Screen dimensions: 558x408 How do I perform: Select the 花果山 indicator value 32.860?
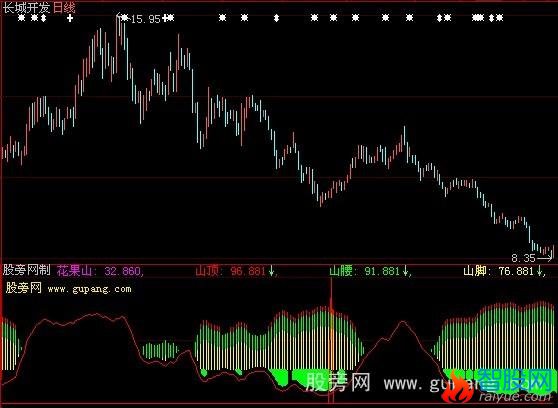[x=124, y=272]
